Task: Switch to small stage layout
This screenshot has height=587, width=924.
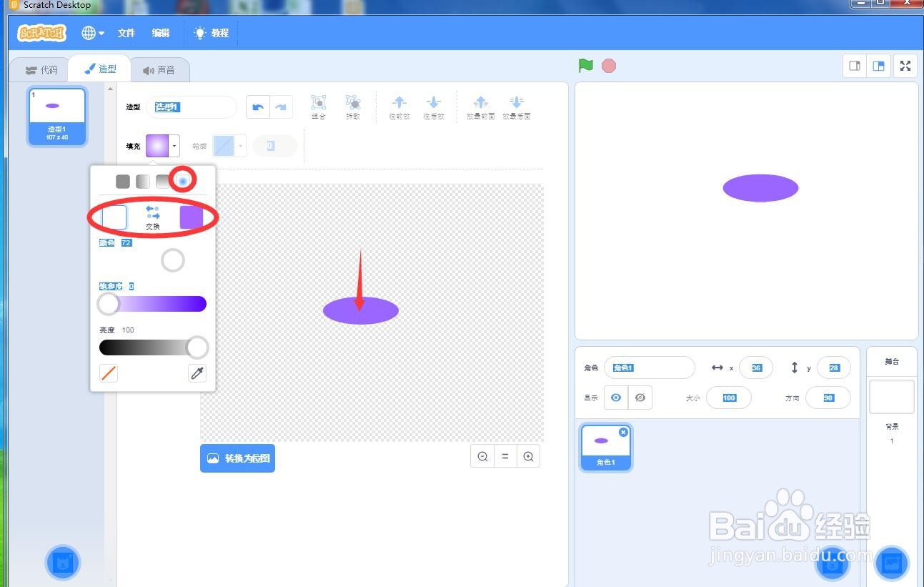Action: [x=855, y=66]
